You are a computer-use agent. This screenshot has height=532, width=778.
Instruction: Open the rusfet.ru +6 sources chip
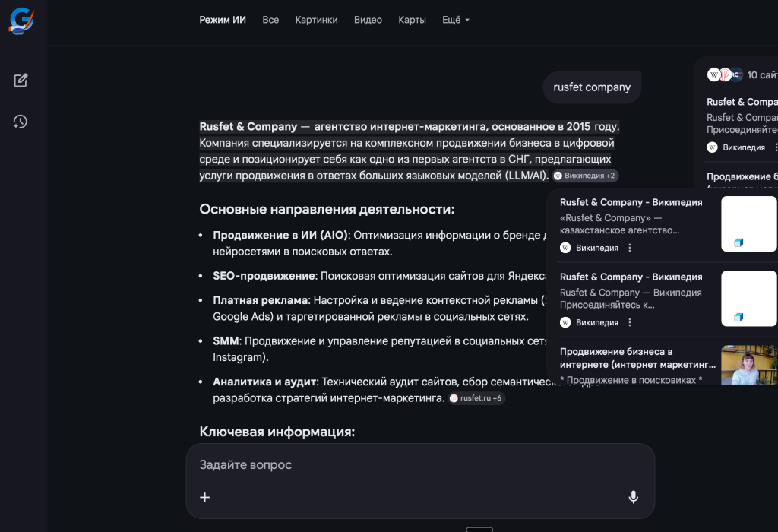476,397
